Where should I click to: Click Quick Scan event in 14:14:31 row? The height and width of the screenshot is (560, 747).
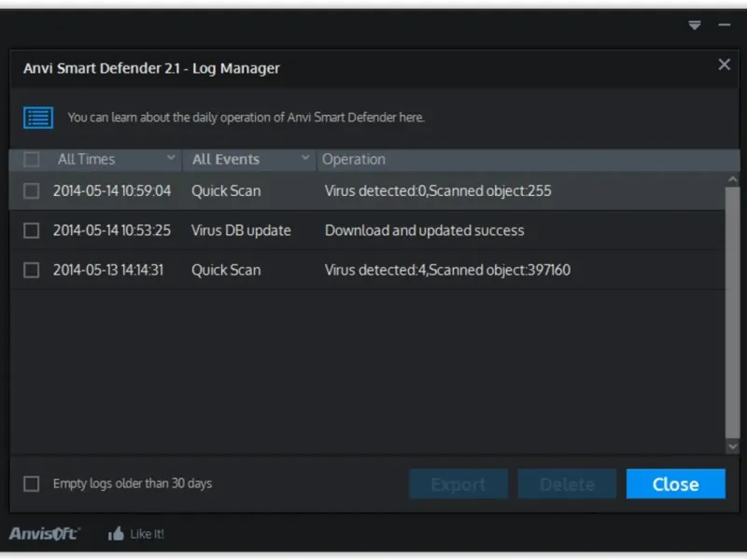(226, 270)
